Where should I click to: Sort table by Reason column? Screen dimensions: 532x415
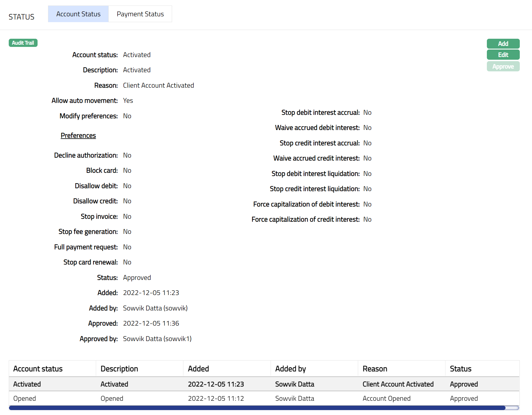375,369
